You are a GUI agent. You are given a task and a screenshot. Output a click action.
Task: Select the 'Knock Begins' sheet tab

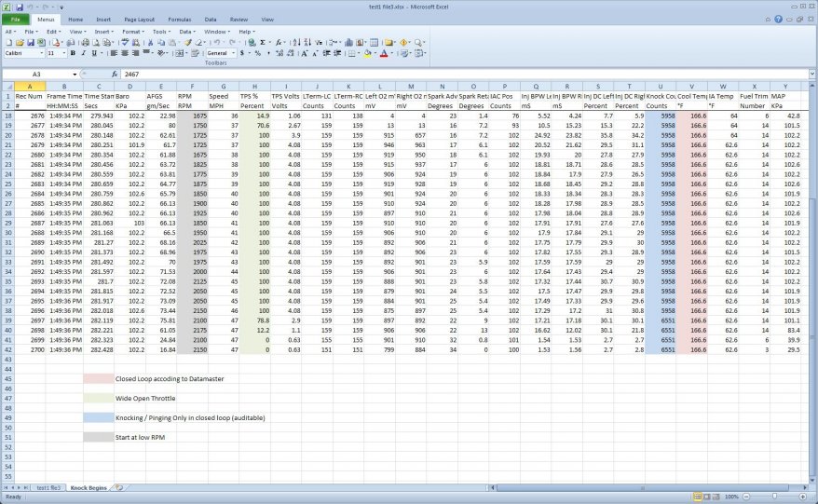[x=89, y=488]
